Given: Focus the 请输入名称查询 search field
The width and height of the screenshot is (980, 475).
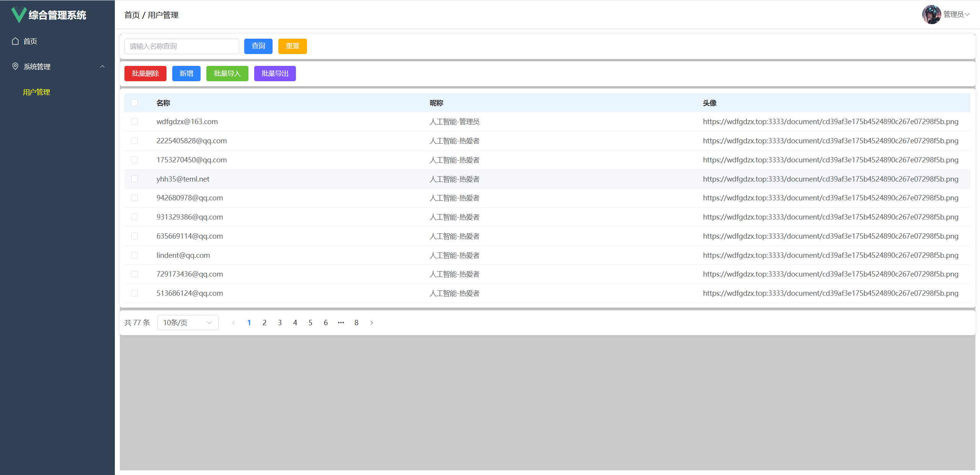Looking at the screenshot, I should point(181,46).
